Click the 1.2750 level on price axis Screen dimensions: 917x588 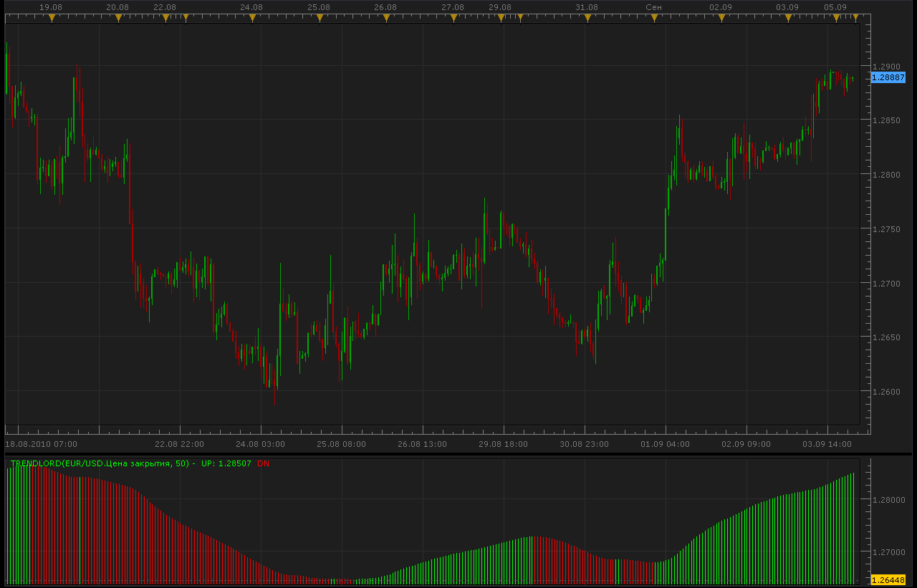(x=887, y=229)
